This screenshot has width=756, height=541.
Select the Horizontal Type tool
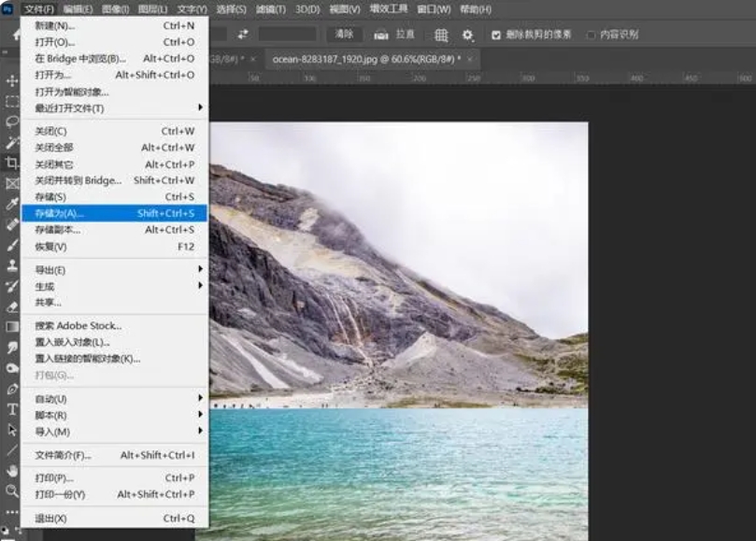tap(11, 409)
